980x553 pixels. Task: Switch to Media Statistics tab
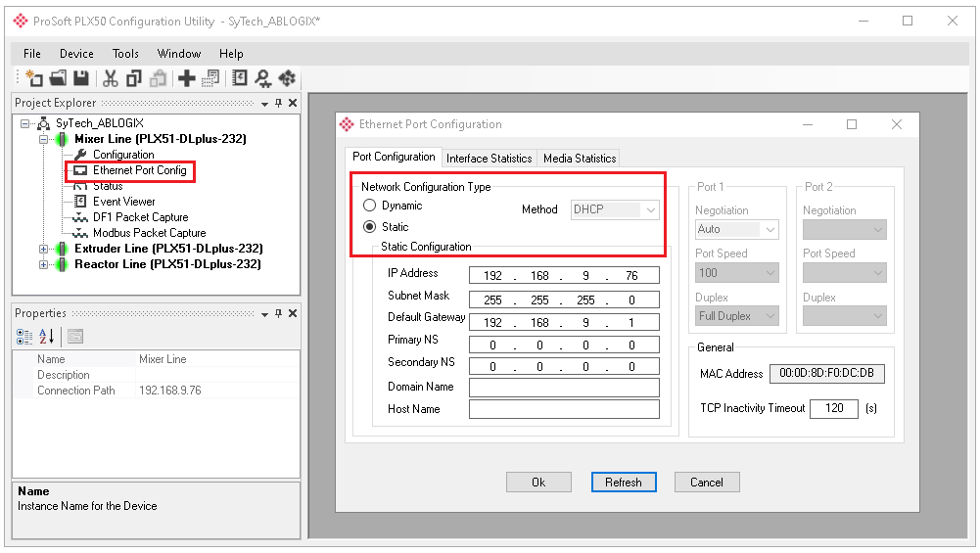[x=580, y=159]
